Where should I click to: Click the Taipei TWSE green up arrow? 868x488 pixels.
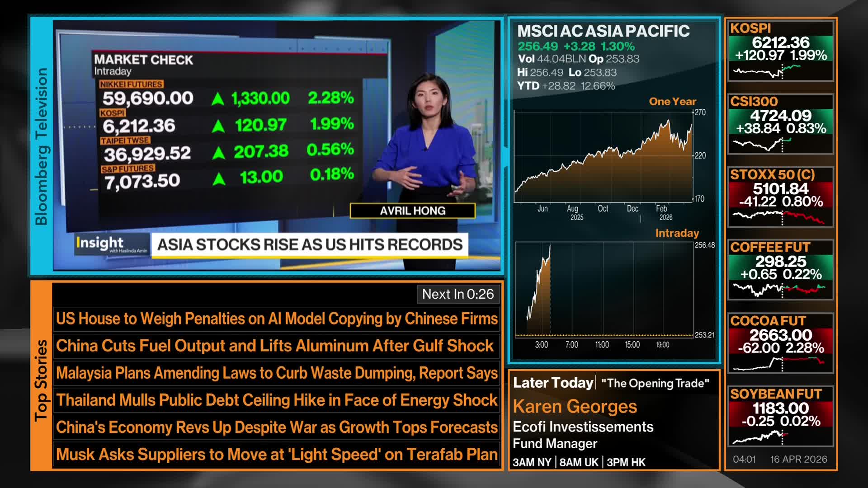219,153
